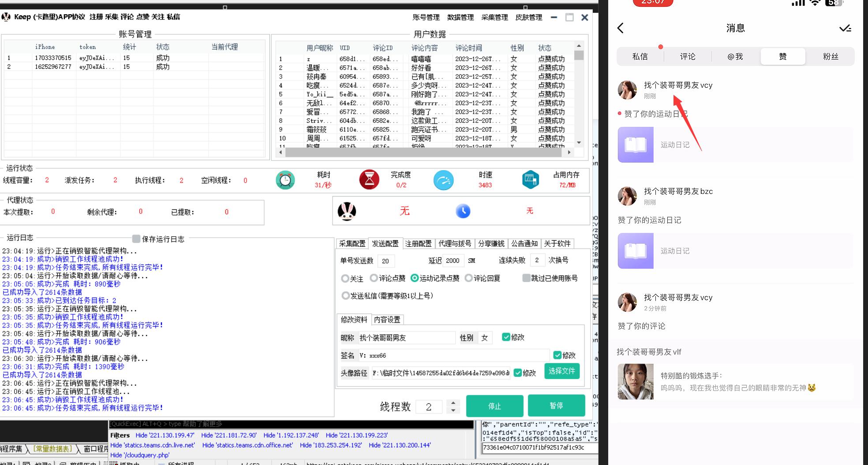Click the rabbit avatar icon

pyautogui.click(x=347, y=212)
